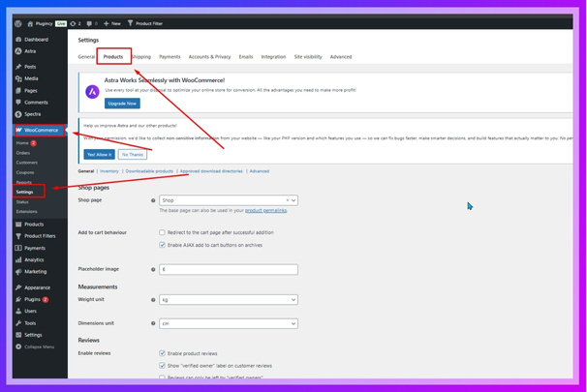Click the No Thanks button
The image size is (587, 392).
pyautogui.click(x=133, y=155)
